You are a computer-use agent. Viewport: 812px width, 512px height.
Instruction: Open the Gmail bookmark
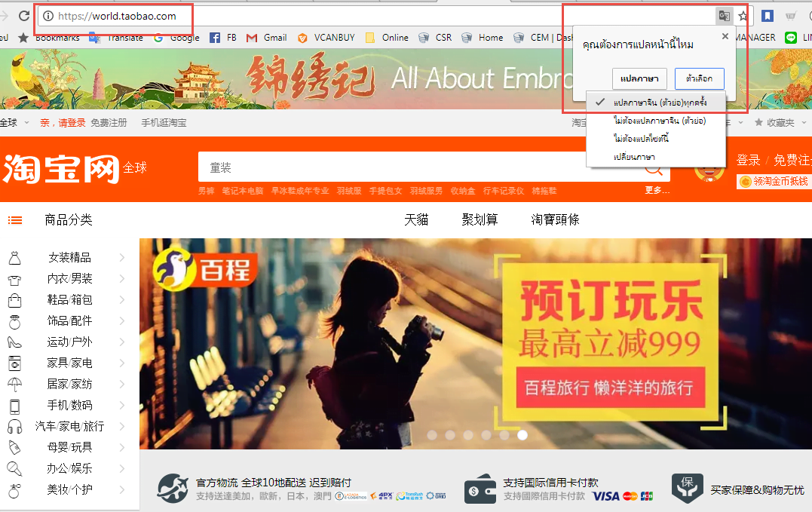(x=267, y=38)
